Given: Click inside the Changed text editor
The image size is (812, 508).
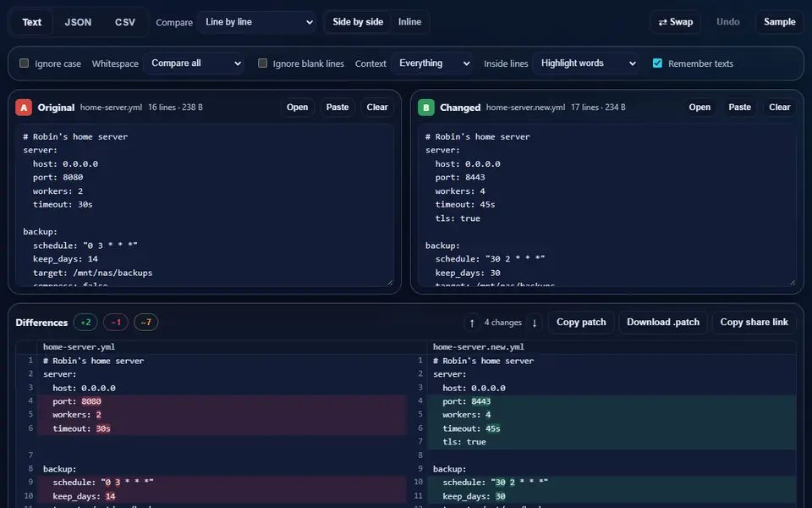Looking at the screenshot, I should [607, 205].
